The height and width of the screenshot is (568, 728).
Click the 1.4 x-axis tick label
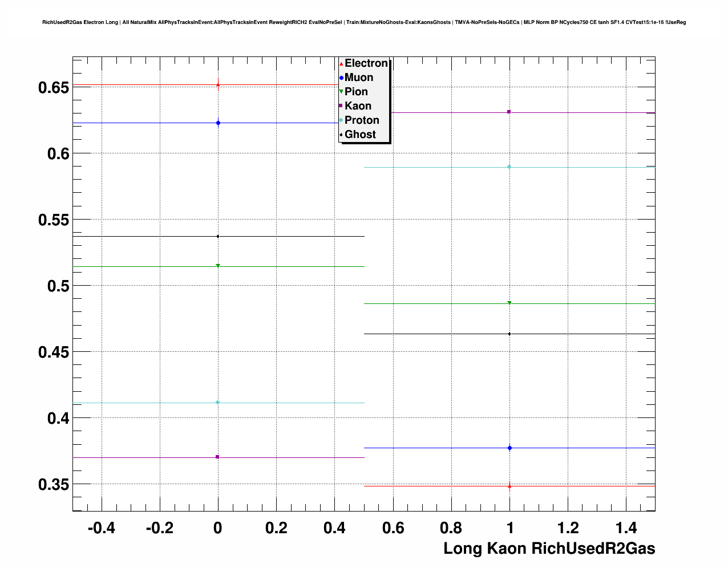point(626,528)
